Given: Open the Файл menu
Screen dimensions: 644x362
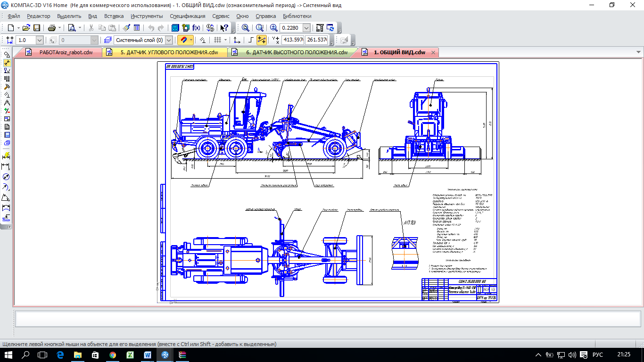Looking at the screenshot, I should (x=14, y=16).
